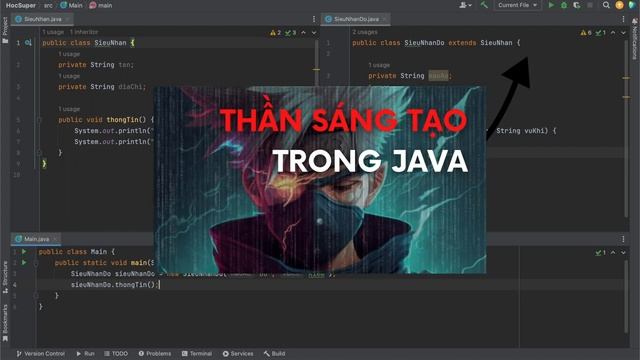Close the Main.java tab
Screen dimensions: 640x360
tap(55, 239)
